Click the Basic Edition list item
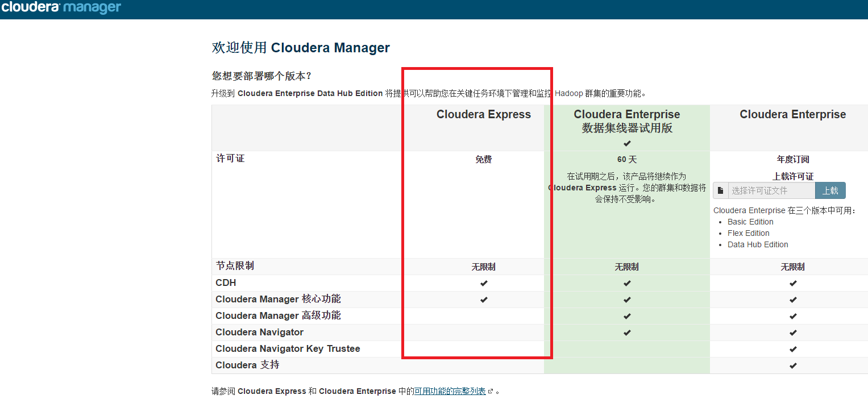 [750, 222]
